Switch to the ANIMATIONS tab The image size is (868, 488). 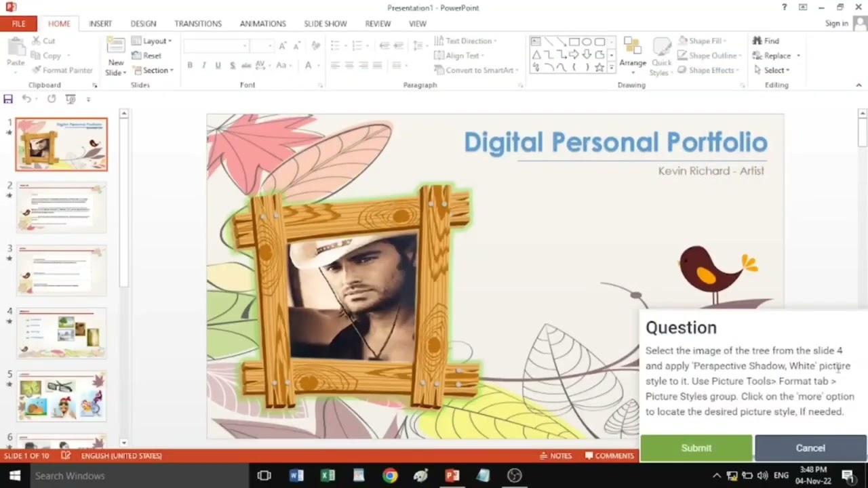click(262, 23)
